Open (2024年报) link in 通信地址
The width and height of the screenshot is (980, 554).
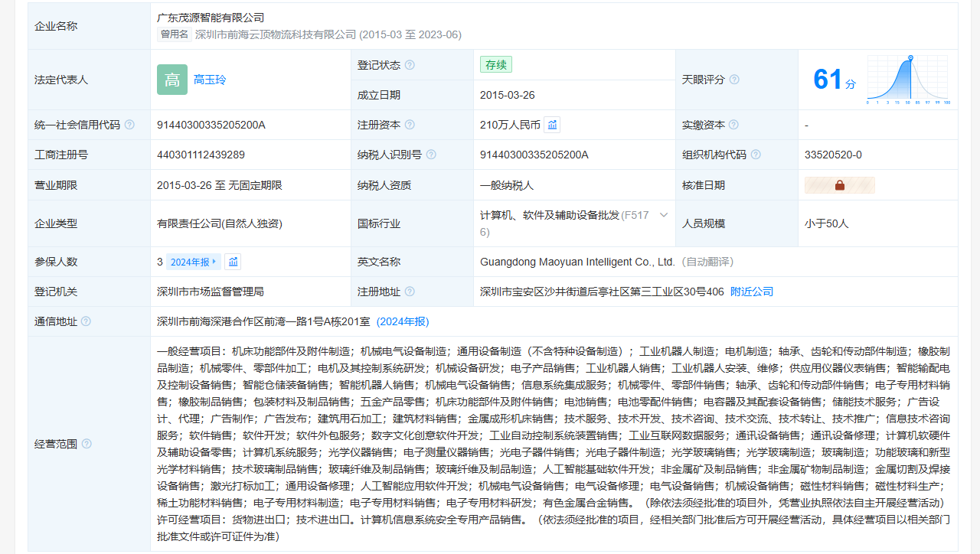pos(403,321)
